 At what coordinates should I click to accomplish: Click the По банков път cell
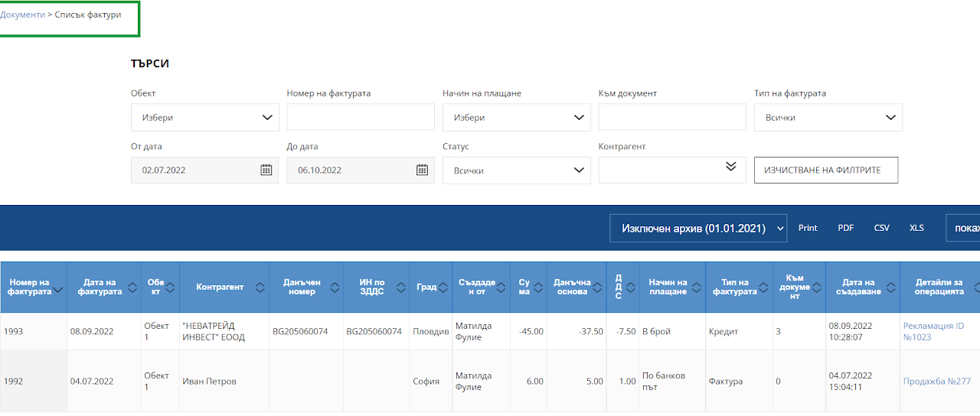tap(672, 381)
